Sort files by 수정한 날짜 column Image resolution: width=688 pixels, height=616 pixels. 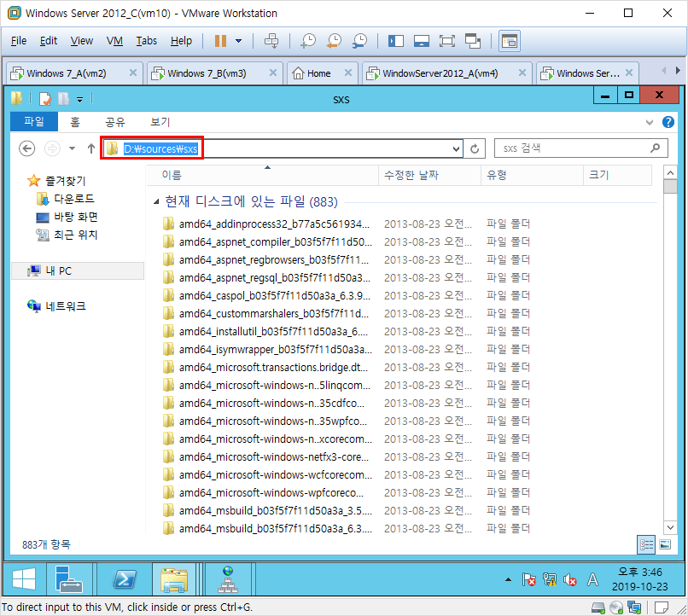click(429, 175)
